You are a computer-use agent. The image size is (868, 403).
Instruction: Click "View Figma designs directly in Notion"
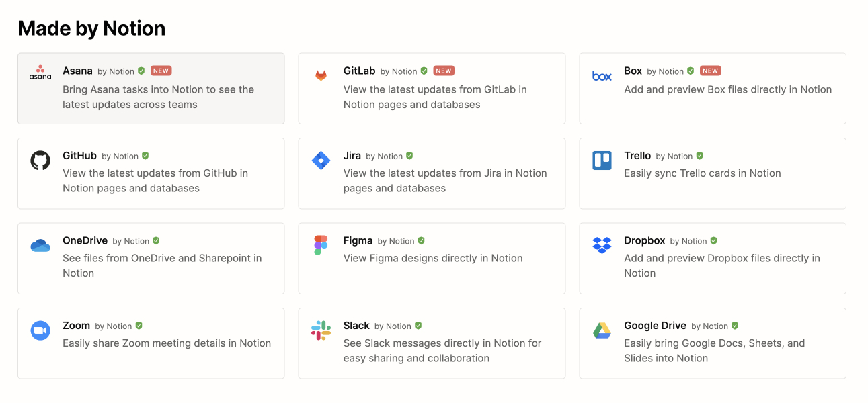pyautogui.click(x=433, y=258)
